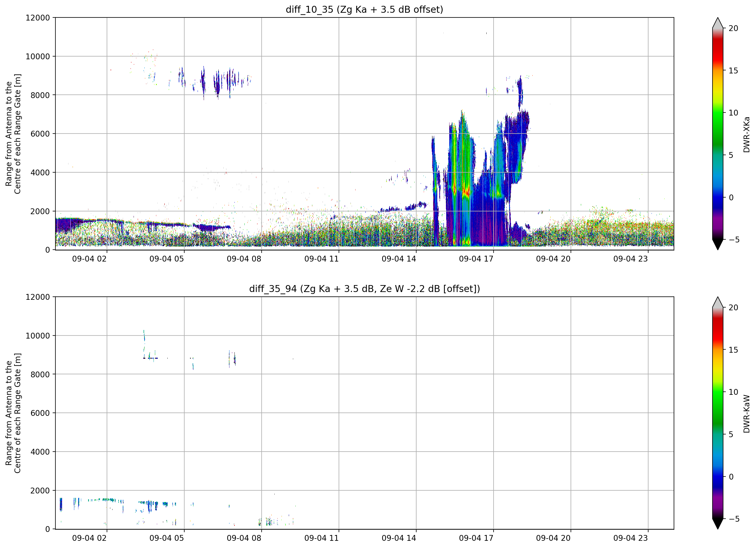Click the top plot's 09-04 02 x-axis label
756x548 pixels.
tap(89, 259)
